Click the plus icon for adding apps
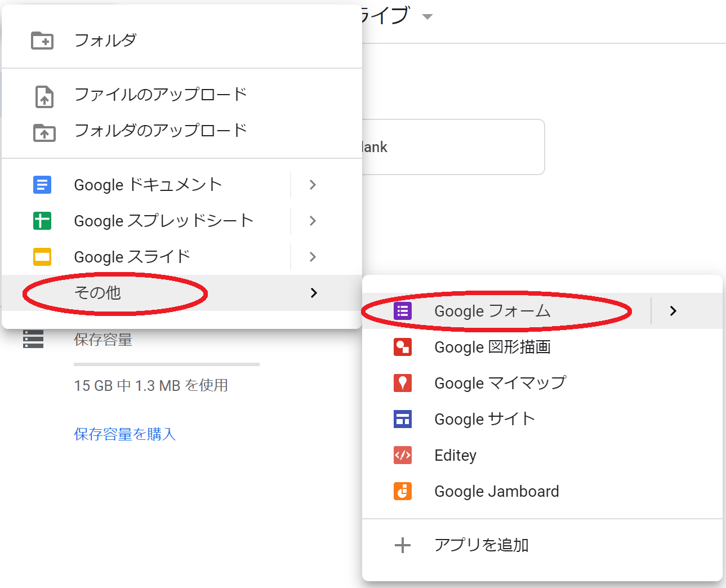 (x=403, y=545)
